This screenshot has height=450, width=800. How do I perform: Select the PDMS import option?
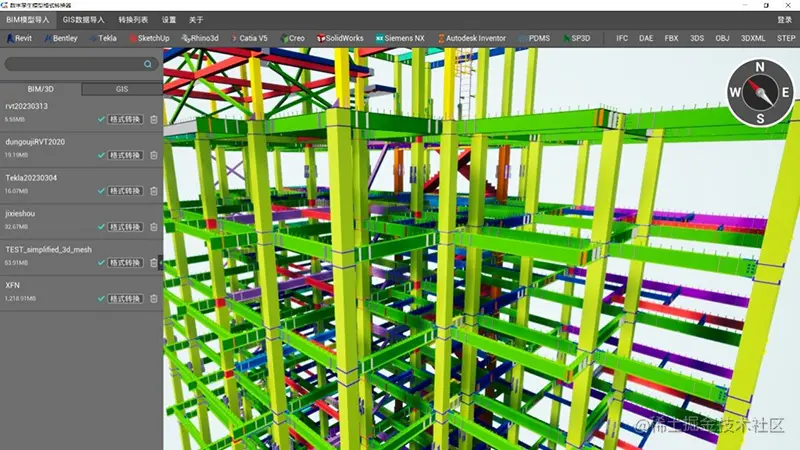(x=534, y=38)
